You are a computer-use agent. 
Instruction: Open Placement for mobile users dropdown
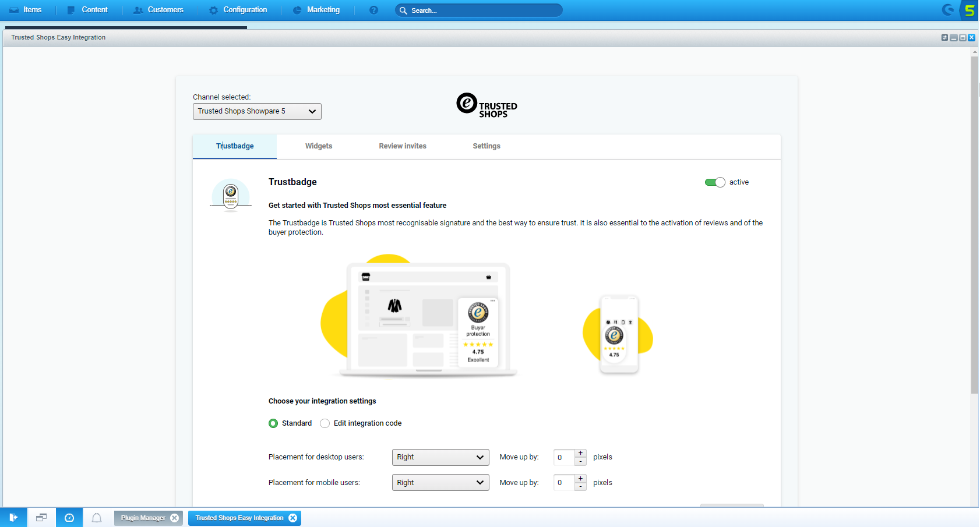(440, 483)
